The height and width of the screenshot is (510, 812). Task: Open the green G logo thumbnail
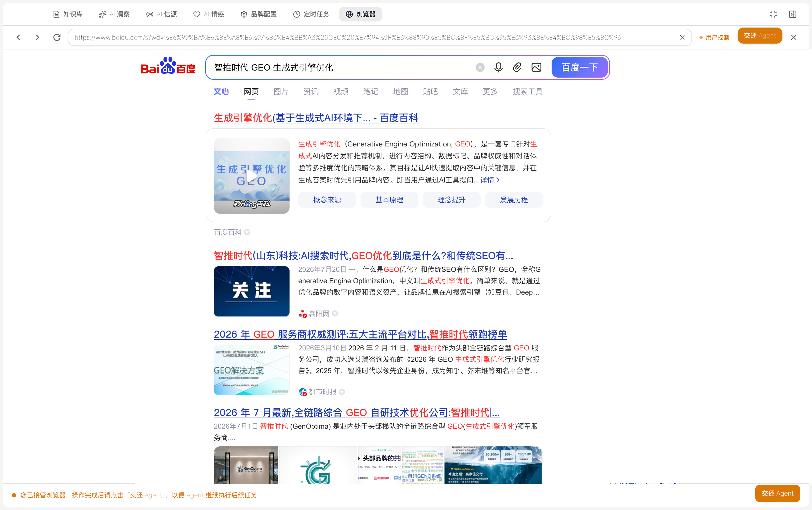coord(318,465)
